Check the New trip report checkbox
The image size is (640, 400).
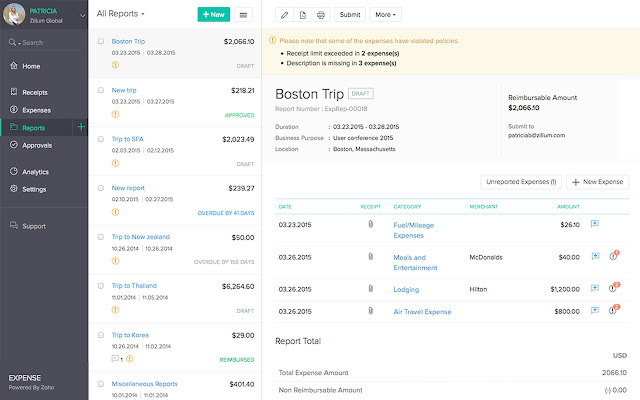click(101, 90)
